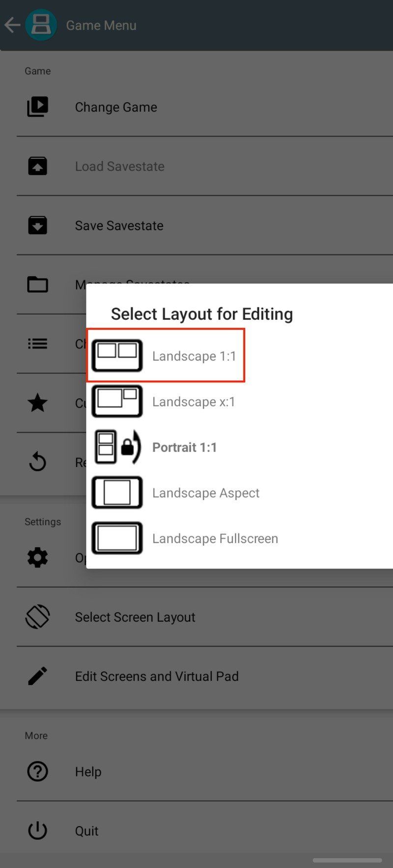This screenshot has height=868, width=393.
Task: Tap the Landscape 1:1 layout icon
Action: [117, 355]
